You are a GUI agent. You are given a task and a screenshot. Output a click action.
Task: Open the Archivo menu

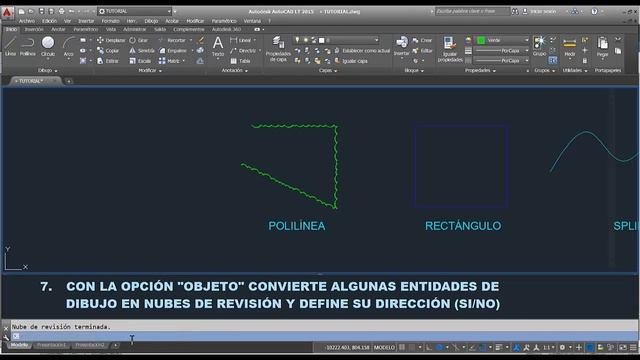click(x=27, y=21)
